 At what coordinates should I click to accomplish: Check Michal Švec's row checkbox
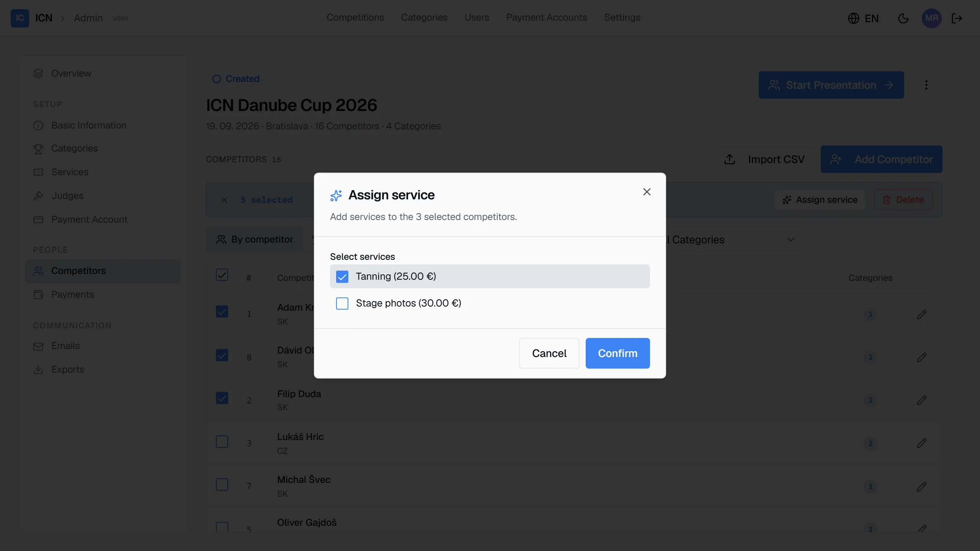pyautogui.click(x=222, y=484)
